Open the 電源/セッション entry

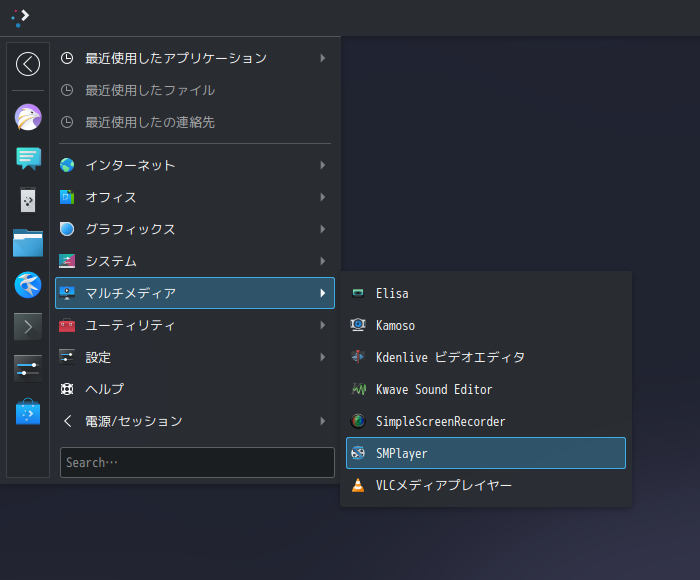pyautogui.click(x=195, y=421)
